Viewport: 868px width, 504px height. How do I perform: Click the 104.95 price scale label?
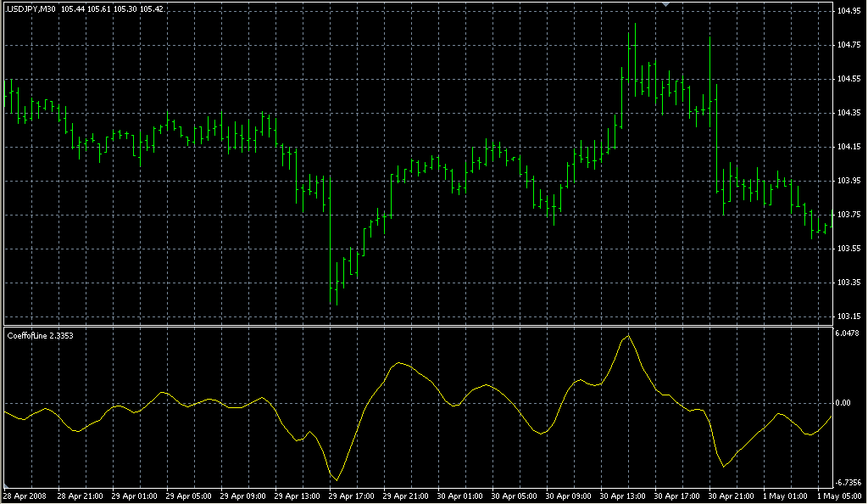849,11
